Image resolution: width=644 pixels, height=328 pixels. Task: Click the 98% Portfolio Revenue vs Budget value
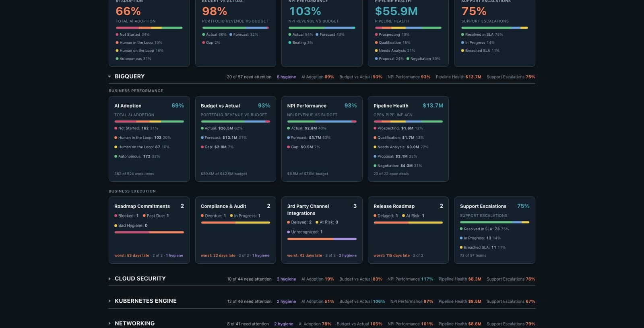click(215, 11)
